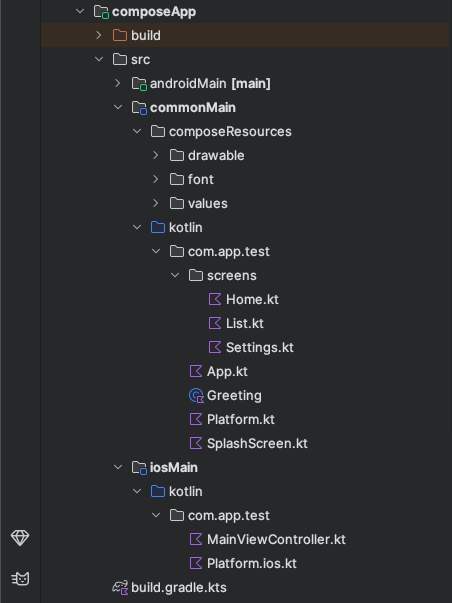
Task: Expand the androidMain folder
Action: [118, 83]
